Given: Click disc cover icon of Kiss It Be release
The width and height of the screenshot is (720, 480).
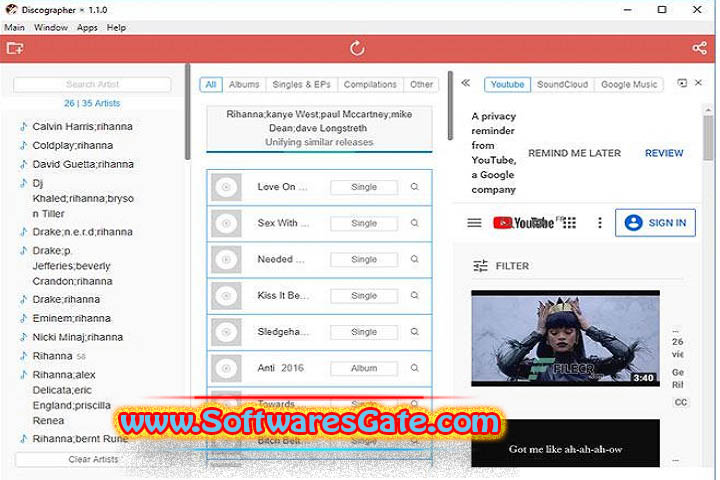Looking at the screenshot, I should [x=226, y=296].
